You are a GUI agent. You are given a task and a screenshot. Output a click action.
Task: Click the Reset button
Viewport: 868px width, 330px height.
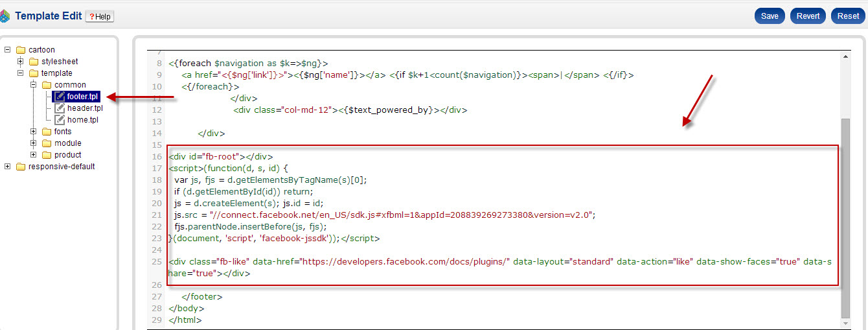click(x=848, y=16)
